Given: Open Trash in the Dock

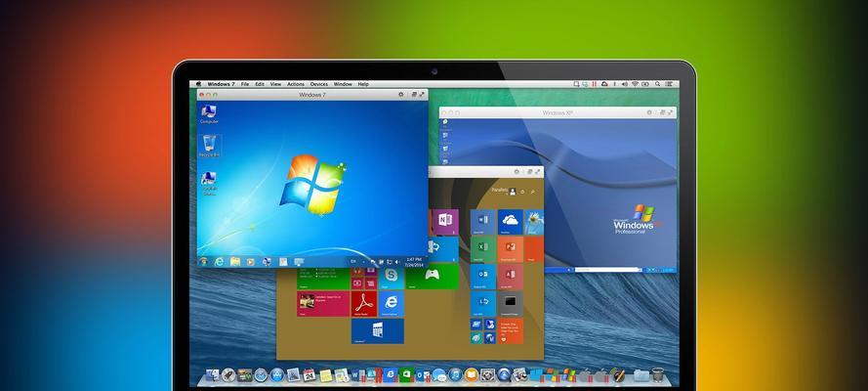Looking at the screenshot, I should [x=658, y=374].
